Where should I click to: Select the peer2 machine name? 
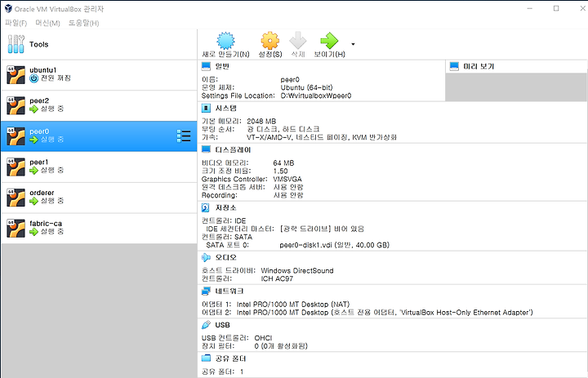[39, 101]
